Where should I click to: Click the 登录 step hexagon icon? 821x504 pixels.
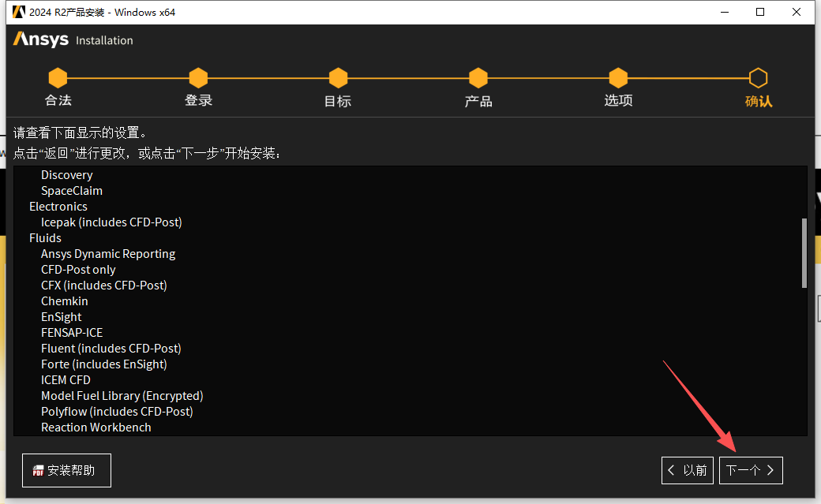(x=198, y=79)
